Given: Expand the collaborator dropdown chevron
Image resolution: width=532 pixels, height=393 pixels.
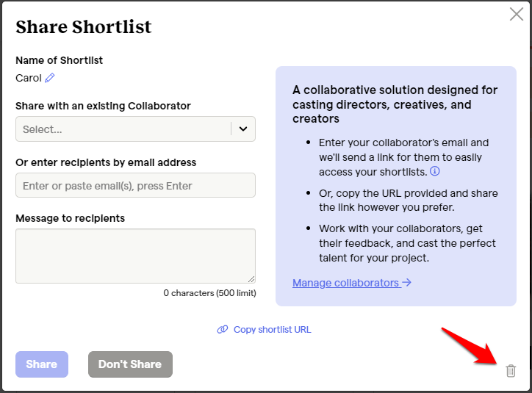Looking at the screenshot, I should point(243,129).
